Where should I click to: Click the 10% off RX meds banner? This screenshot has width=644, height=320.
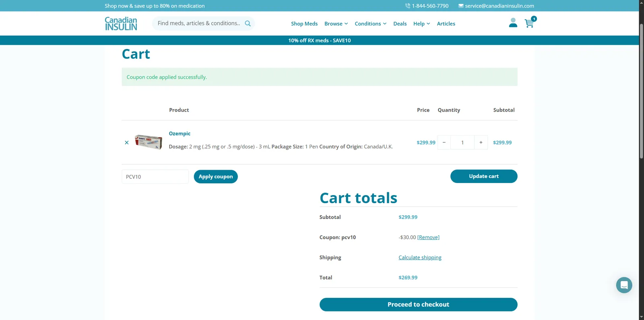pos(320,40)
